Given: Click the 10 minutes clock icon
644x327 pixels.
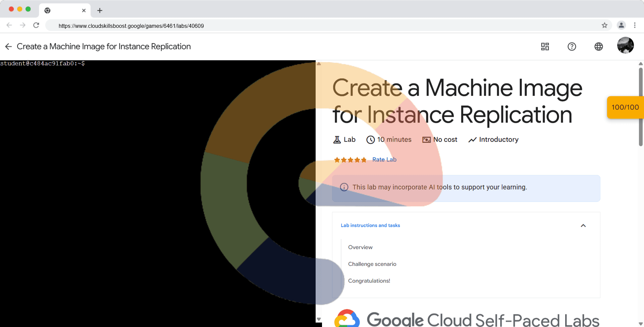Looking at the screenshot, I should [370, 140].
